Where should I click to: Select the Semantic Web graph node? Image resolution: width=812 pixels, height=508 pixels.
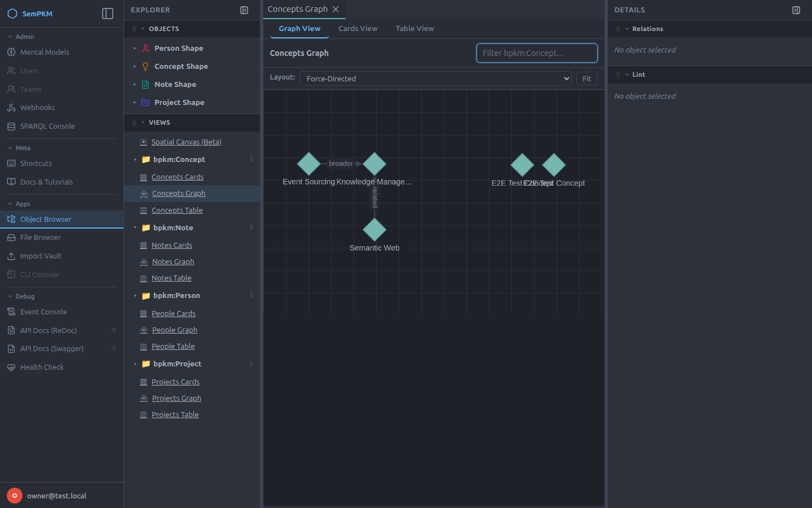pos(374,230)
